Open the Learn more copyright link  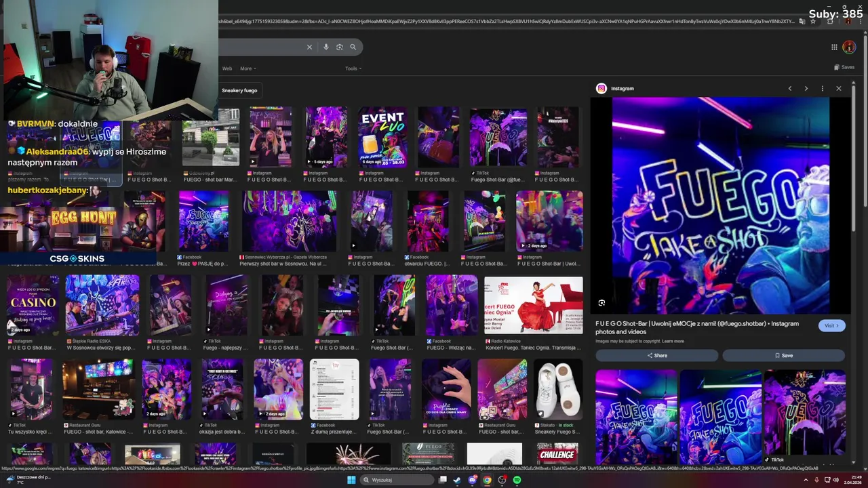pyautogui.click(x=673, y=341)
